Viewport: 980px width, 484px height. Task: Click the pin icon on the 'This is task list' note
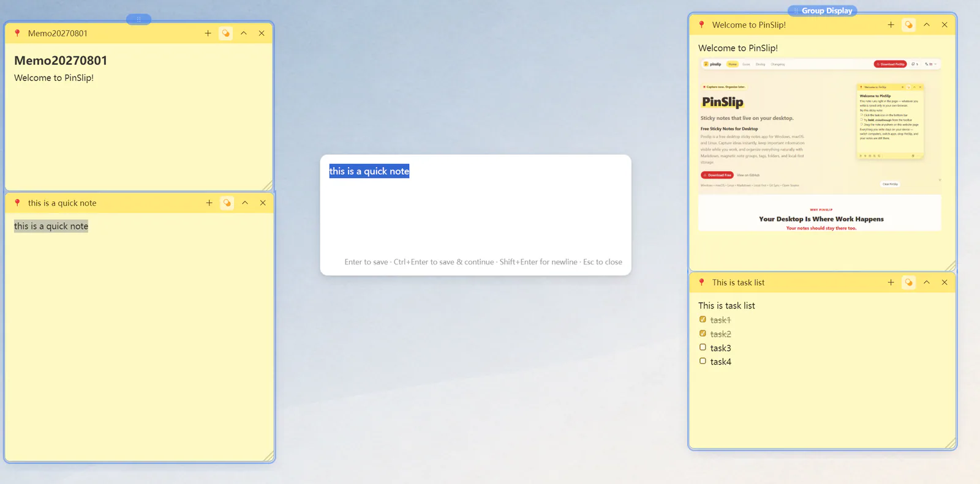702,282
